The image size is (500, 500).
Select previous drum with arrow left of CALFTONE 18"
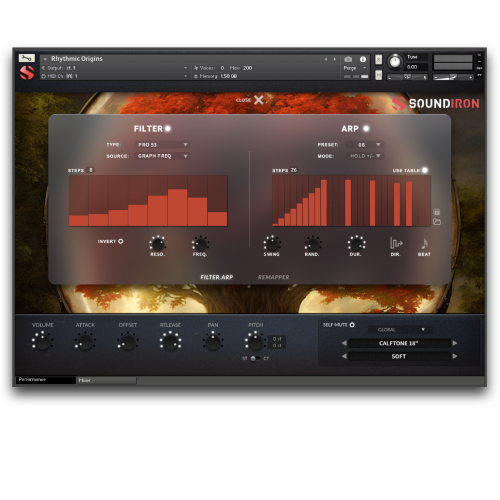[344, 343]
